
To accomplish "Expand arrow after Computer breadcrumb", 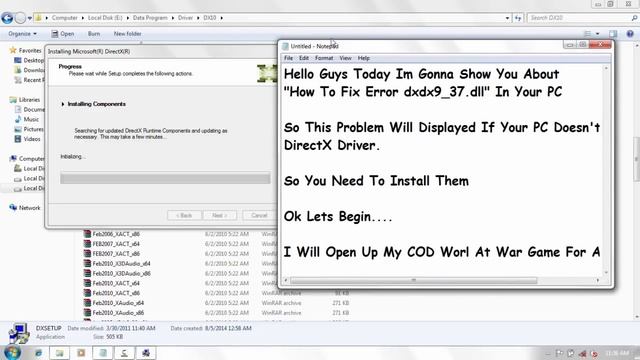I will coord(83,18).
